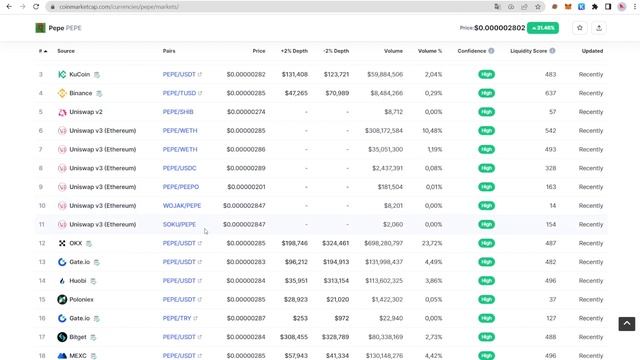Click the $698,280,797 OKX volume cell

[383, 243]
